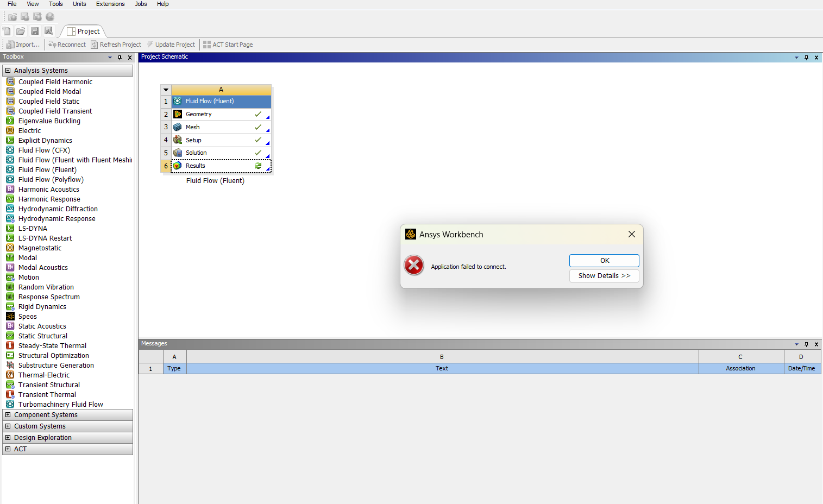Close the Ansys Workbench error dialog
The height and width of the screenshot is (504, 823).
pyautogui.click(x=631, y=234)
